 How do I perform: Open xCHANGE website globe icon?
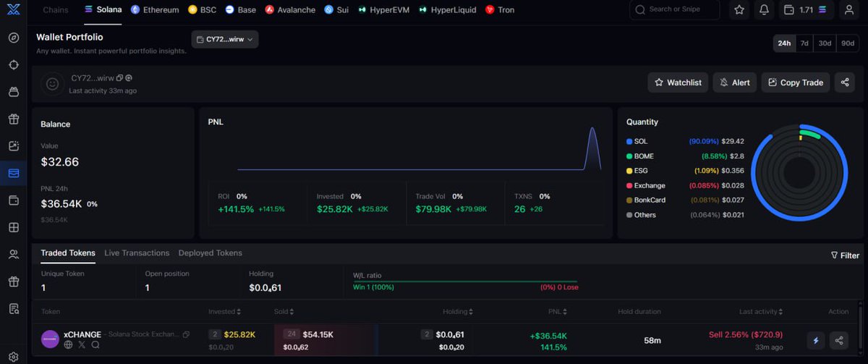click(69, 345)
